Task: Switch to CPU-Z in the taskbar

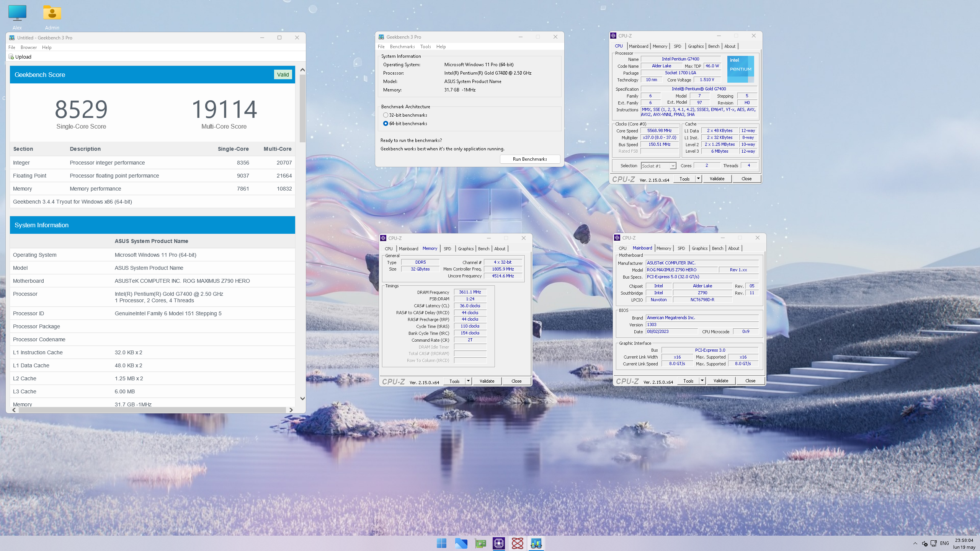Action: coord(498,543)
